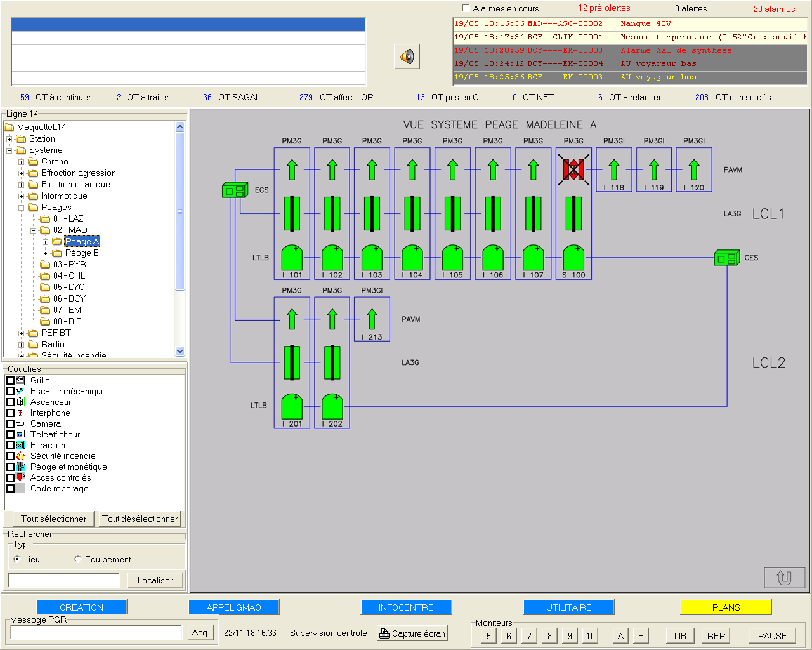812x650 pixels.
Task: Click the ECS server equipment icon
Action: pyautogui.click(x=234, y=190)
